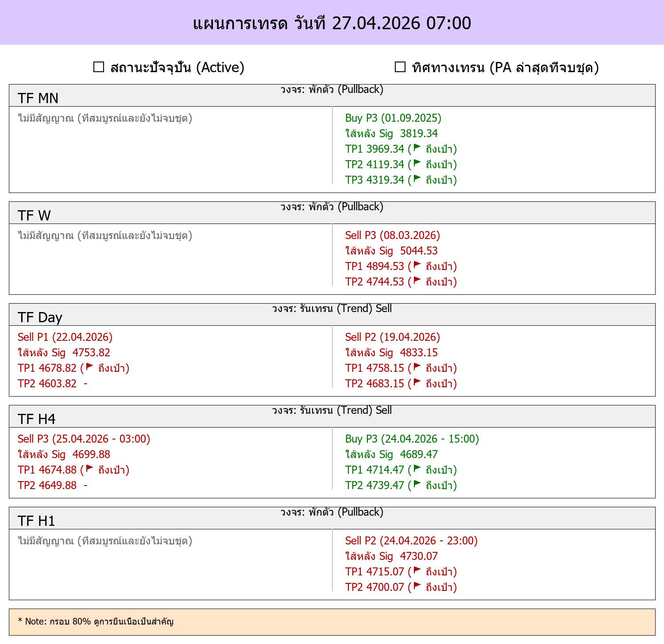Click red flag beside TP1 4674.88
Screen dimensions: 664x644
(x=89, y=469)
